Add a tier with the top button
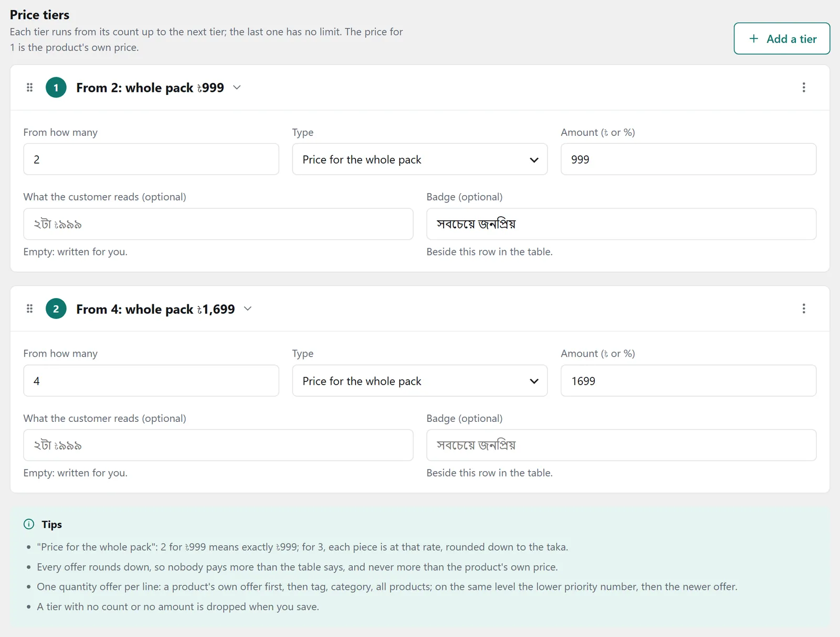This screenshot has height=637, width=840. point(782,38)
